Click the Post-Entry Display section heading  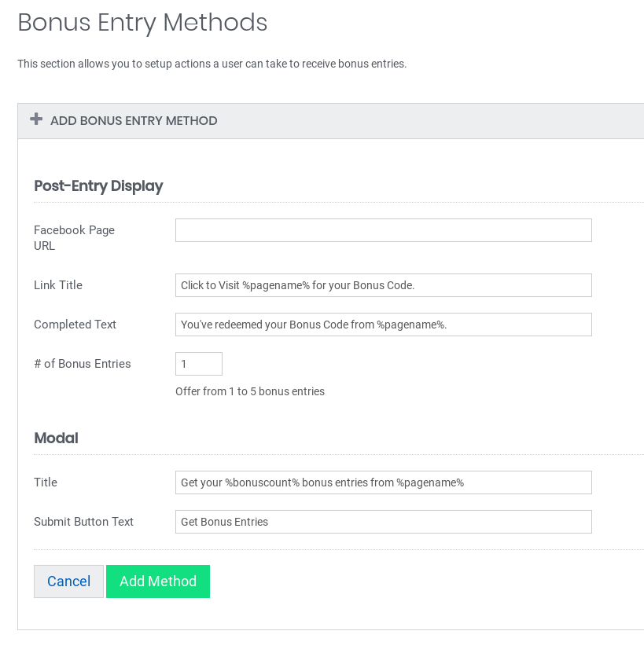click(x=98, y=186)
